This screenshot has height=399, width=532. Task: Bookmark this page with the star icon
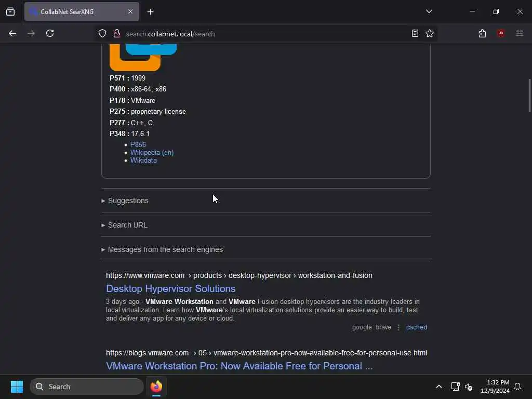tap(430, 33)
